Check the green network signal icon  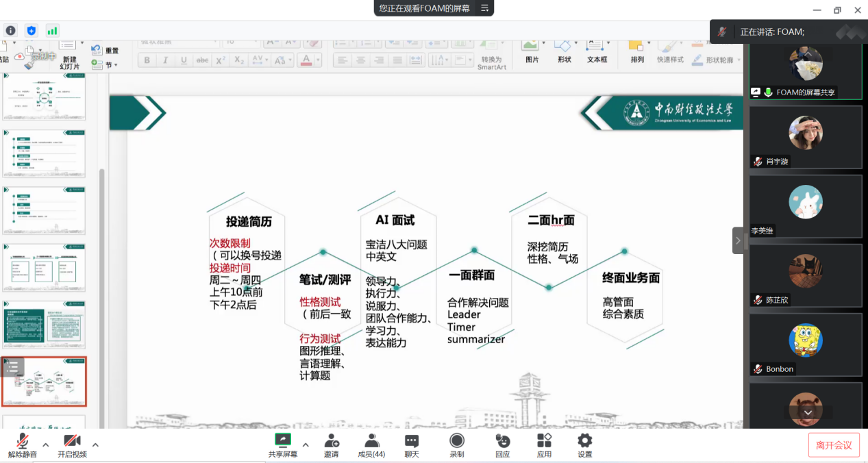[x=52, y=31]
